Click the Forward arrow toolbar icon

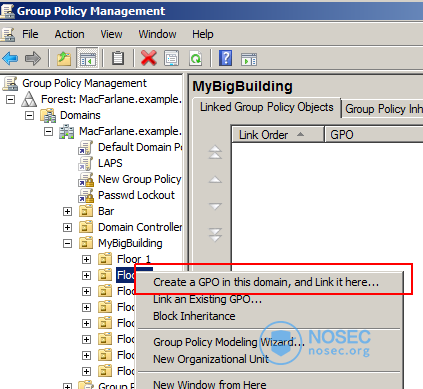(33, 59)
